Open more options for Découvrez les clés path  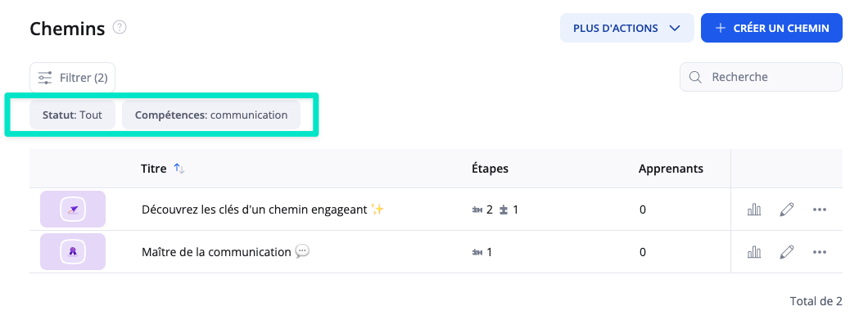click(820, 210)
